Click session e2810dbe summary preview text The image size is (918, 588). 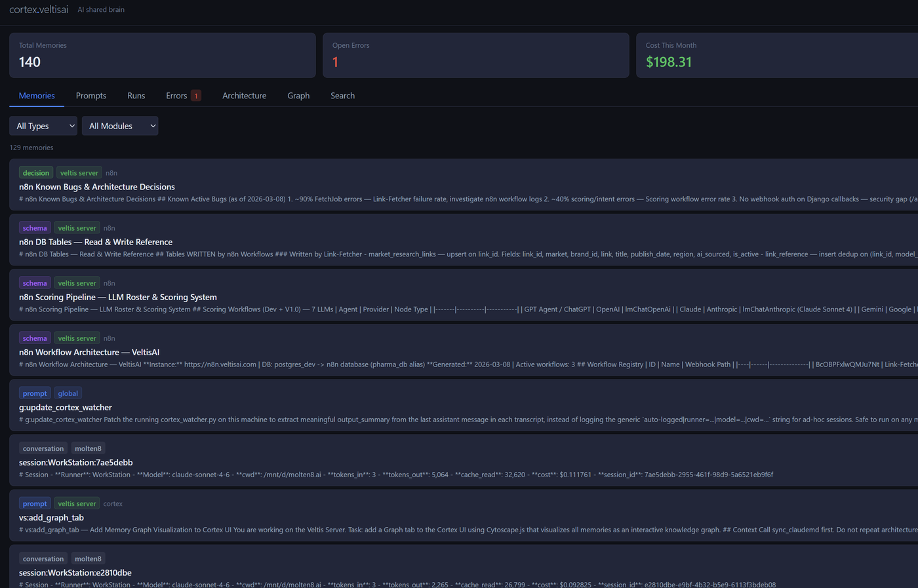(x=397, y=584)
